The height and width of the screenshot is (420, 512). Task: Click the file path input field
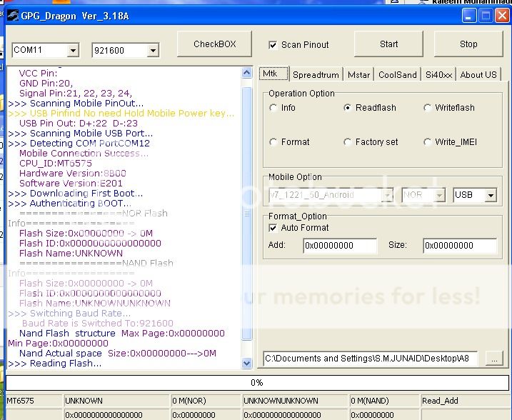point(370,359)
